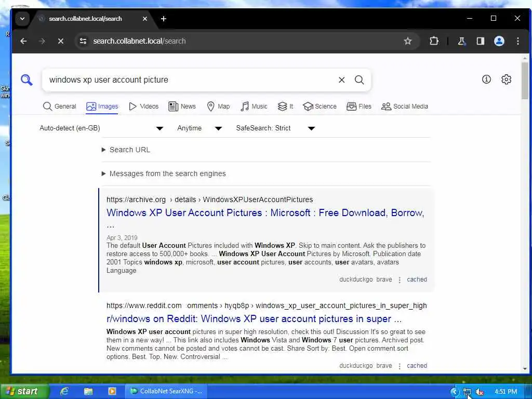Click the brave engine label on archive.org result

point(384,280)
